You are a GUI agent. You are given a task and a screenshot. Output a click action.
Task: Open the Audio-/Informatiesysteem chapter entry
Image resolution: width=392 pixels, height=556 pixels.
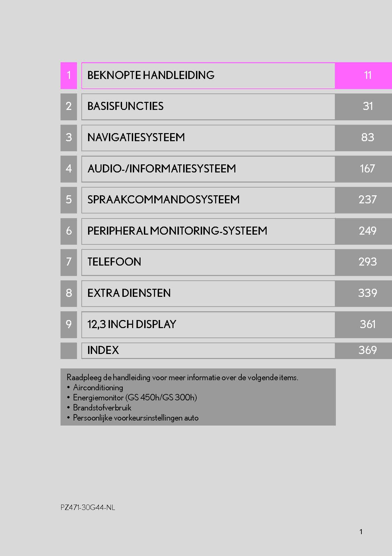[x=162, y=169]
